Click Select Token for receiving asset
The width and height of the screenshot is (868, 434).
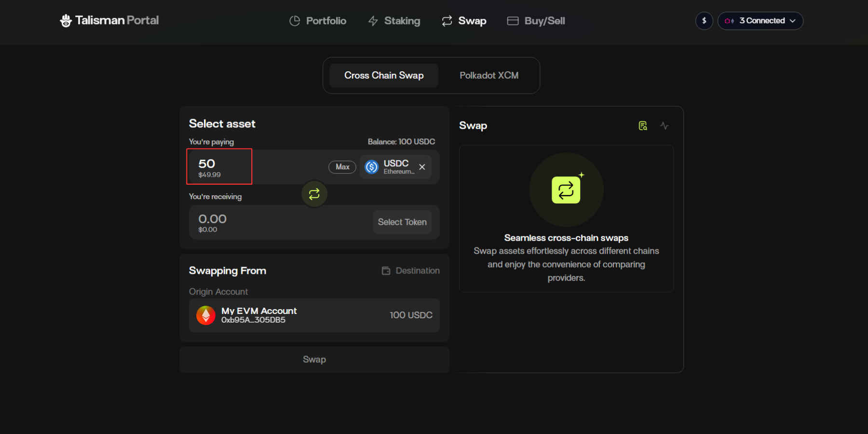click(x=402, y=222)
